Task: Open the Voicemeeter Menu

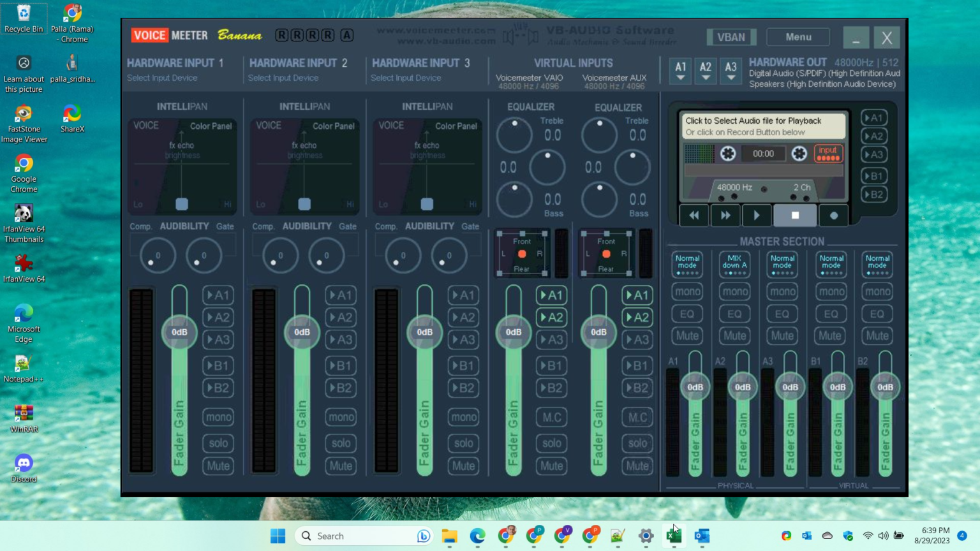Action: pos(798,36)
